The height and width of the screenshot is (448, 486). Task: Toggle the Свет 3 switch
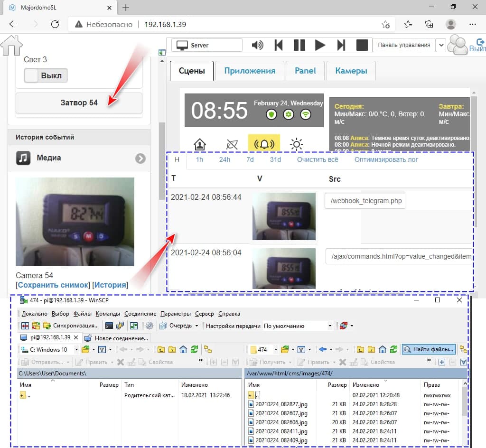(46, 75)
